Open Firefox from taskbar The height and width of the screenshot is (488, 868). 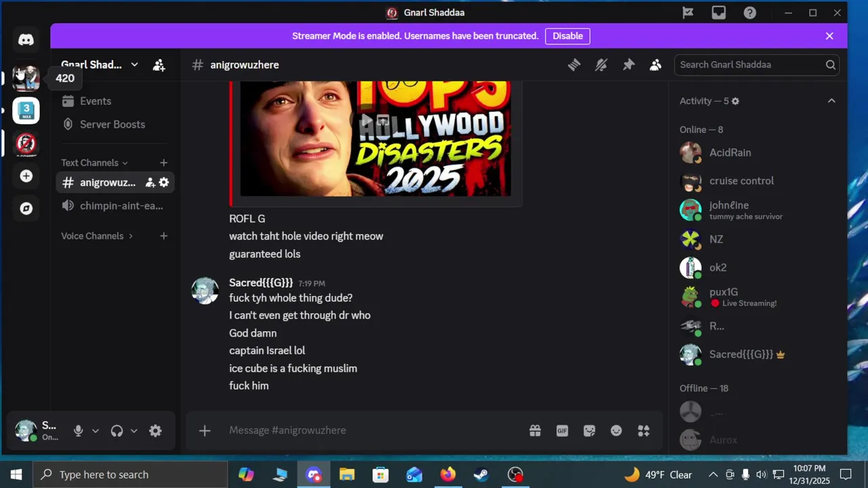point(448,474)
